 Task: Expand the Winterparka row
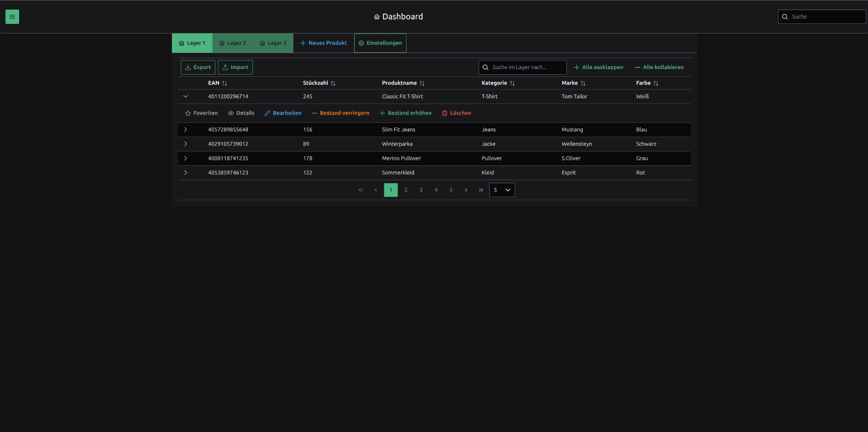185,144
